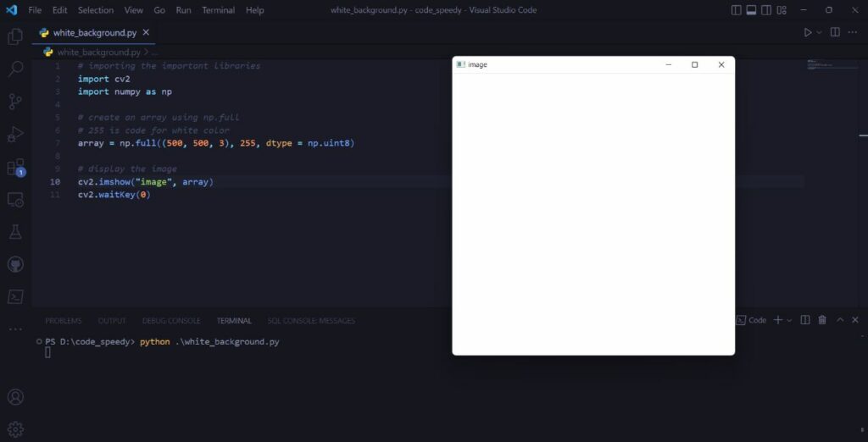Open the terminal-shaped icon in the activity bar
This screenshot has height=442, width=868.
pos(15,297)
